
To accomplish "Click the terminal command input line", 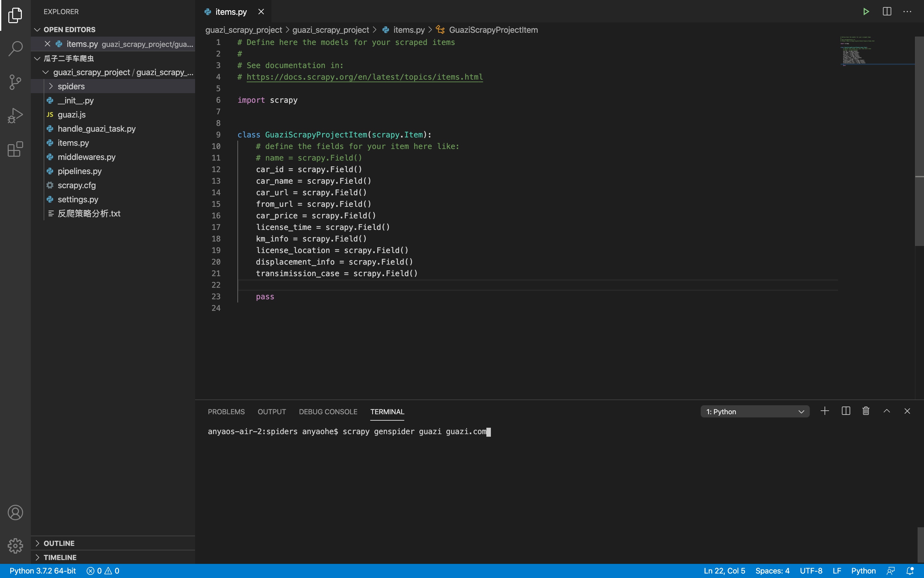I will [x=349, y=432].
